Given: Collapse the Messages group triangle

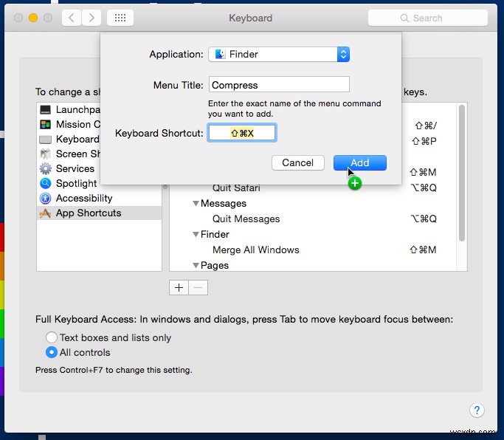Looking at the screenshot, I should 196,203.
